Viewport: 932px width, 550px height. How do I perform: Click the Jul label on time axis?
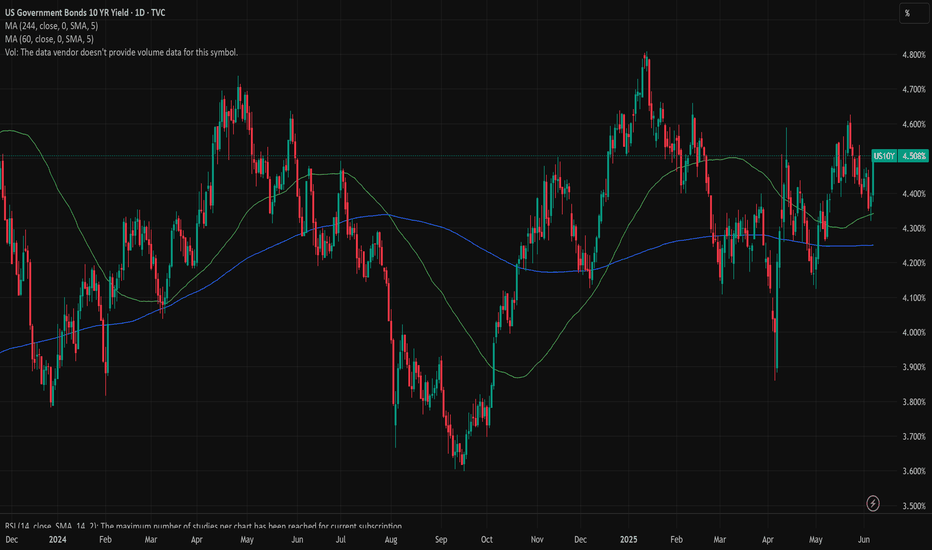coord(341,540)
